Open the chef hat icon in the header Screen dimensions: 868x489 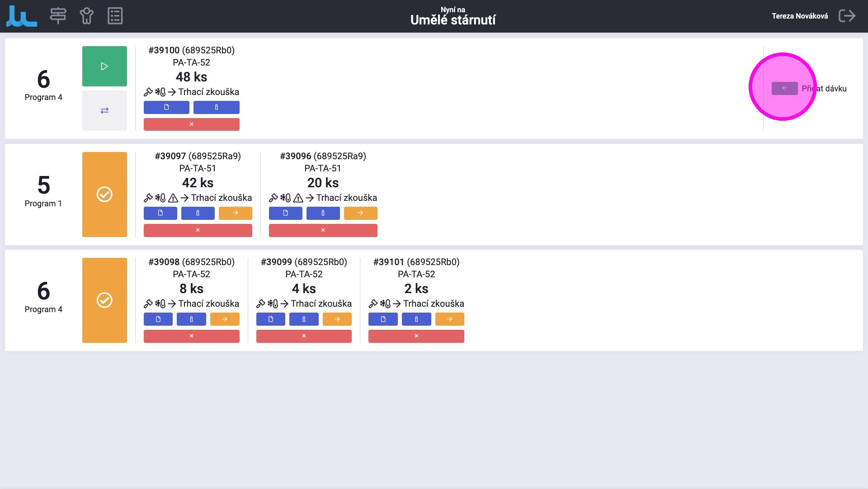[x=86, y=16]
